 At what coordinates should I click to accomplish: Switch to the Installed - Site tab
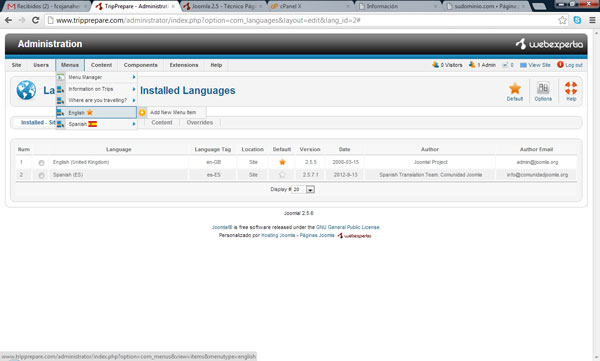pos(38,123)
